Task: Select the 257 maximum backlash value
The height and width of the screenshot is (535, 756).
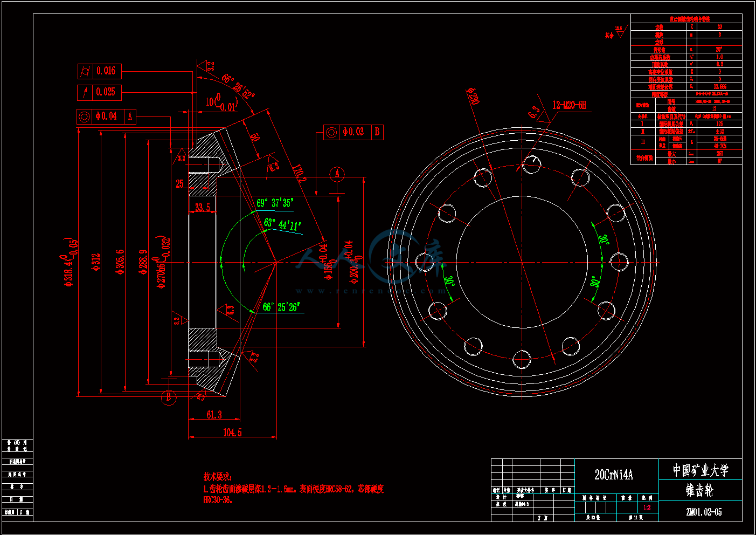Action: 719,154
